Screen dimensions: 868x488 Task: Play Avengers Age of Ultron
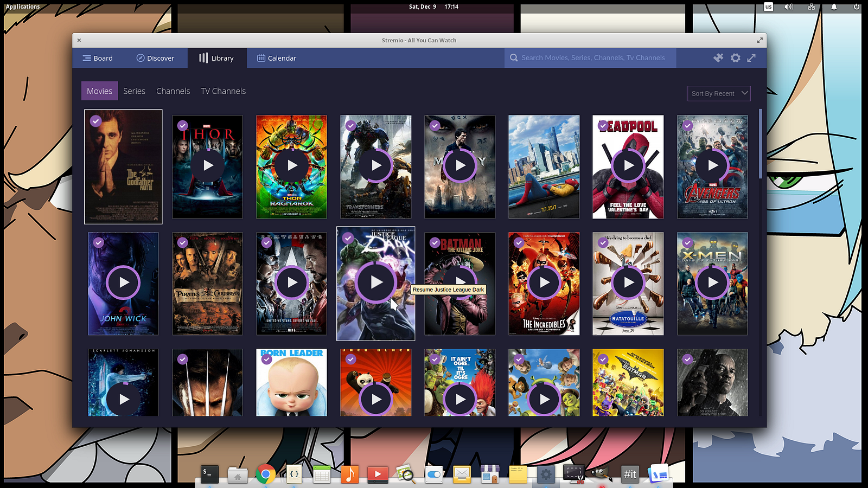point(712,165)
